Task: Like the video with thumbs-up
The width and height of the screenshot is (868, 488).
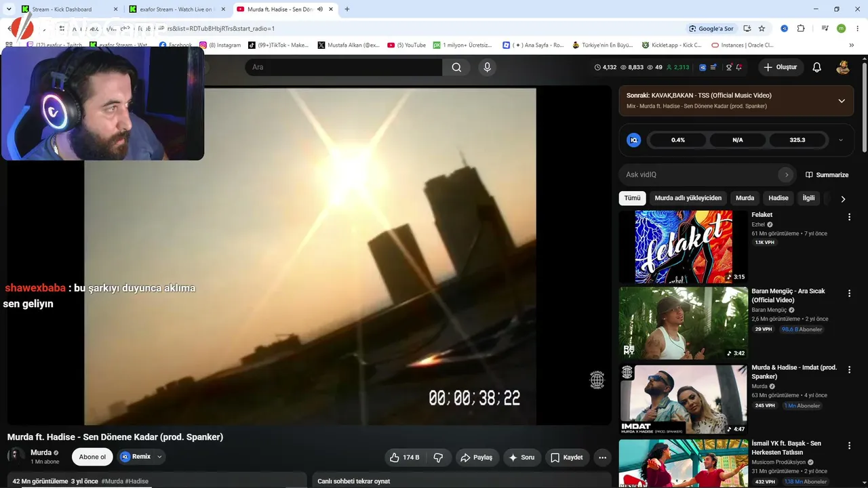Action: click(x=404, y=457)
